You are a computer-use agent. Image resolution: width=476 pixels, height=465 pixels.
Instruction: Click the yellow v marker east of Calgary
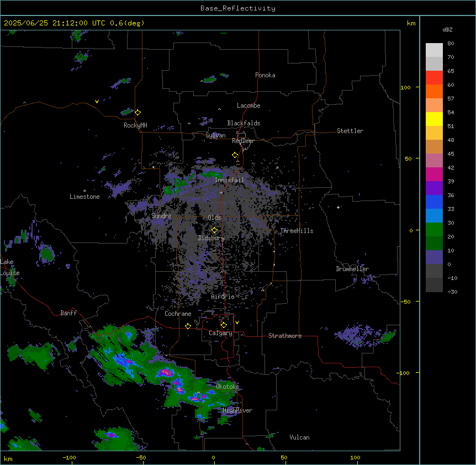tap(237, 323)
